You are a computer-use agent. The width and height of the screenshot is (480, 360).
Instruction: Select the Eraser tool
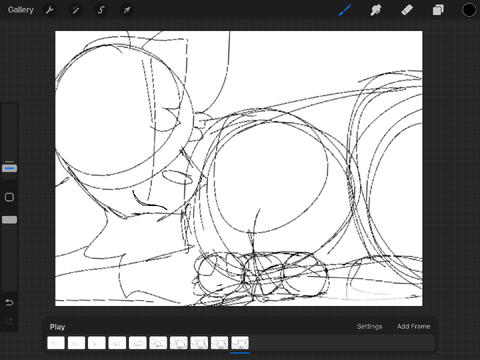[x=407, y=10]
